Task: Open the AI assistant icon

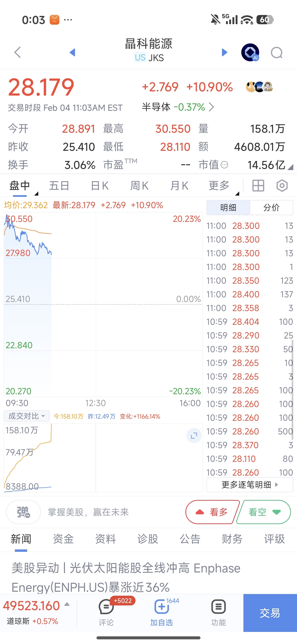Action: (x=250, y=52)
